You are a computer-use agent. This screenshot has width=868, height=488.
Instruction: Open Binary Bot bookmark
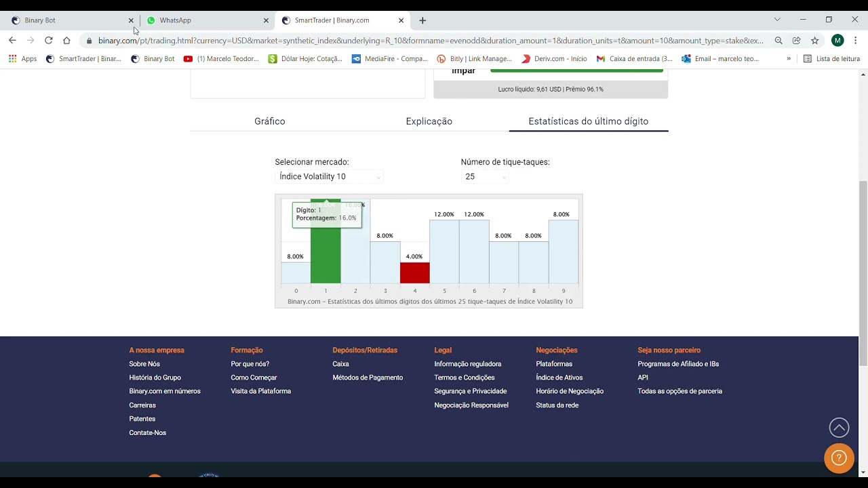click(x=153, y=59)
